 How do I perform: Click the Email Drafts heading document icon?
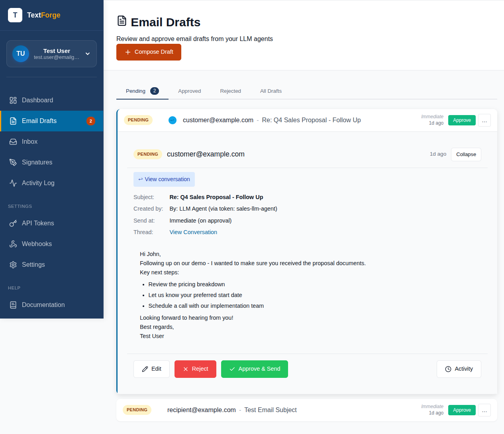coord(122,21)
